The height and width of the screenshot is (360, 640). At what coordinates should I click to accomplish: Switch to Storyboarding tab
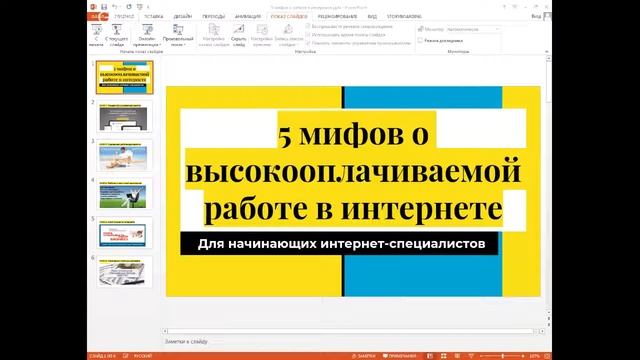(404, 16)
